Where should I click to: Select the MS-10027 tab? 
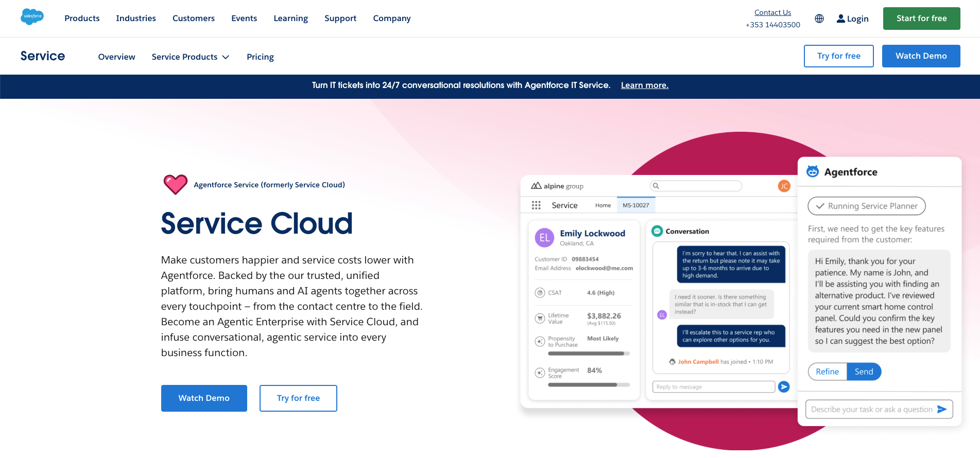coord(636,205)
